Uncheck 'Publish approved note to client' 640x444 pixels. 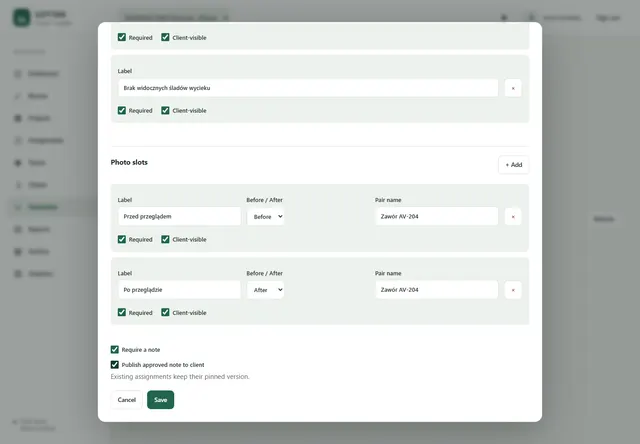(115, 364)
